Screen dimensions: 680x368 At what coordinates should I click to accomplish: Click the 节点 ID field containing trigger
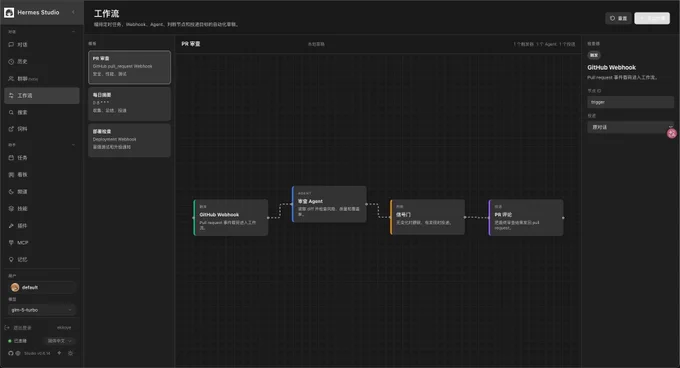(630, 102)
